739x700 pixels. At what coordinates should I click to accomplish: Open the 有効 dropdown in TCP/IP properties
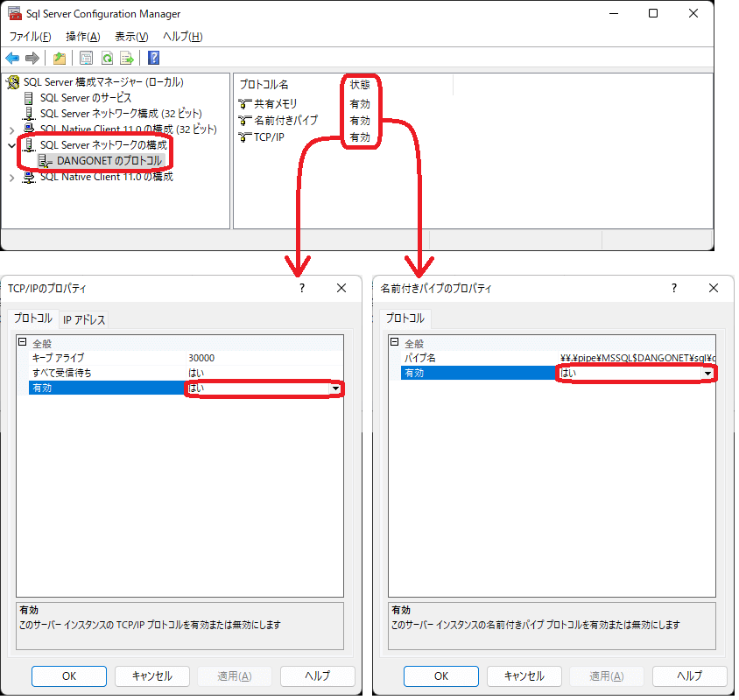[x=335, y=388]
